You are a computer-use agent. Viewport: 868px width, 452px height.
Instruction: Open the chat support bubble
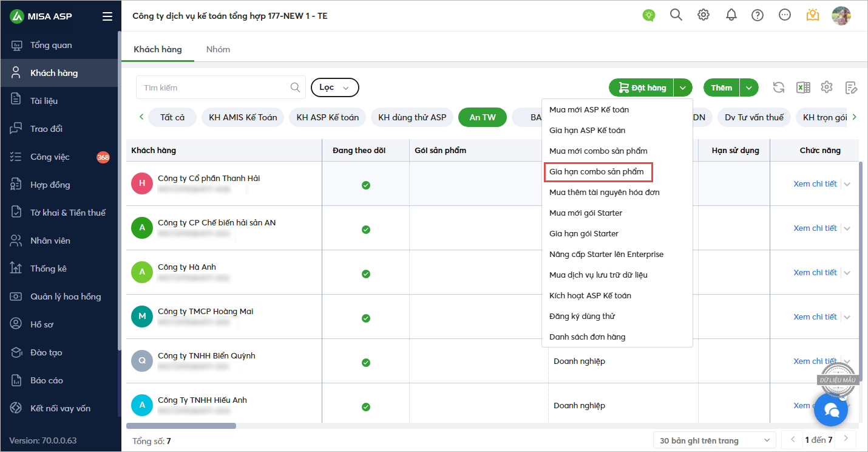click(832, 411)
